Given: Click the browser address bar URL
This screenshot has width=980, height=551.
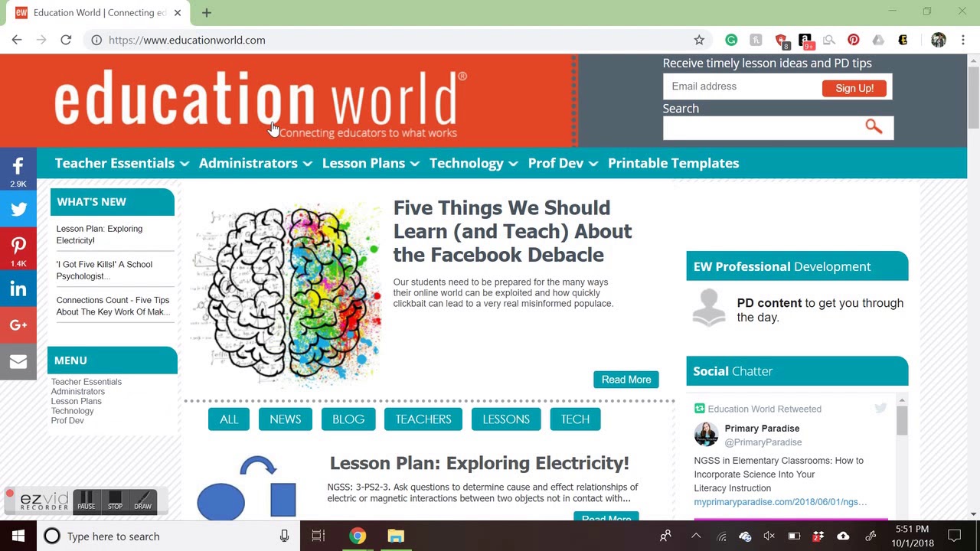Looking at the screenshot, I should [187, 40].
